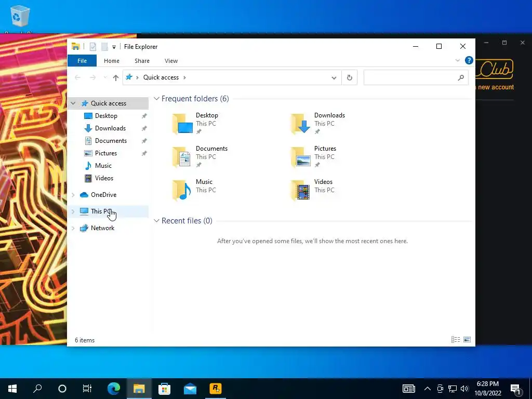Viewport: 532px width, 399px height.
Task: Select Desktop in the navigation pane
Action: (106, 116)
